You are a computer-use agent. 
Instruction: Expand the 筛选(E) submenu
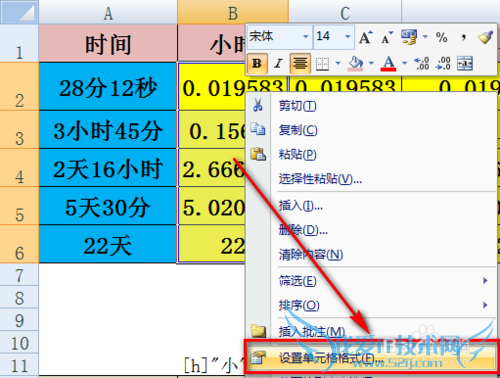372,281
